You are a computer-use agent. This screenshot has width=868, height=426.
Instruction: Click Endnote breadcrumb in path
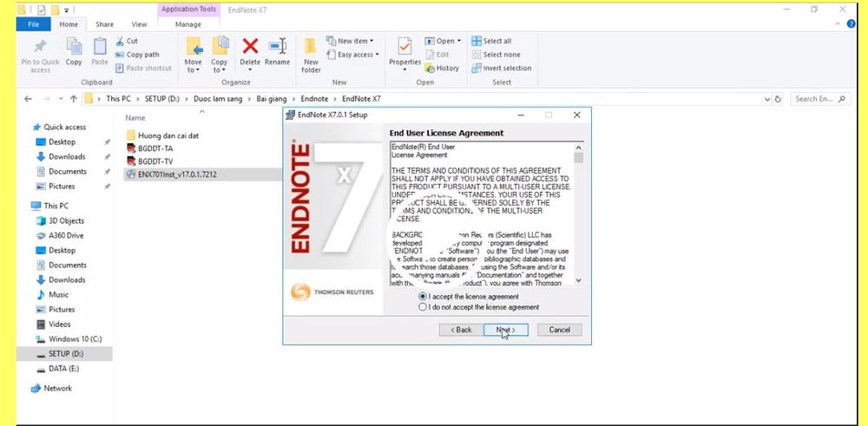314,99
